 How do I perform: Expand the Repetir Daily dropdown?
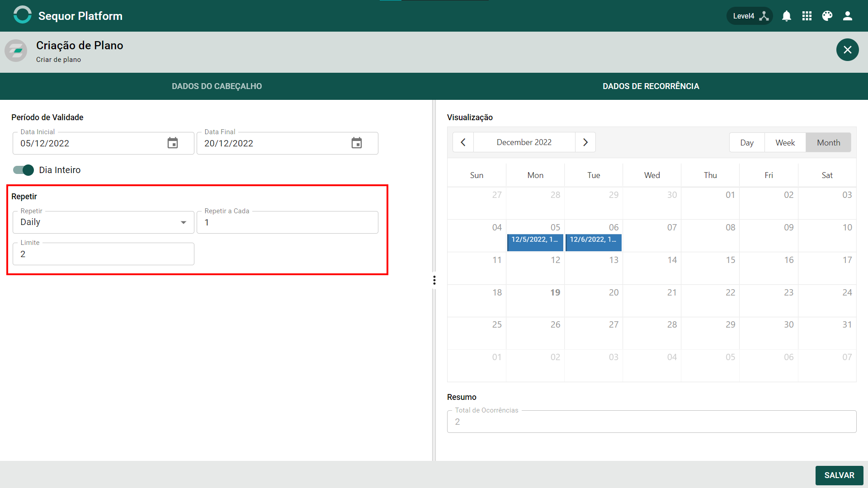tap(104, 222)
